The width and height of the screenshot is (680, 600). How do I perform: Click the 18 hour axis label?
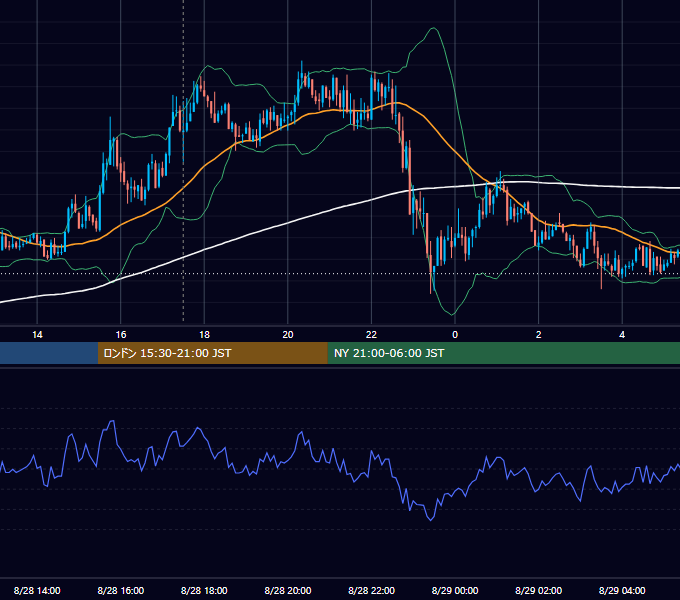tap(204, 335)
